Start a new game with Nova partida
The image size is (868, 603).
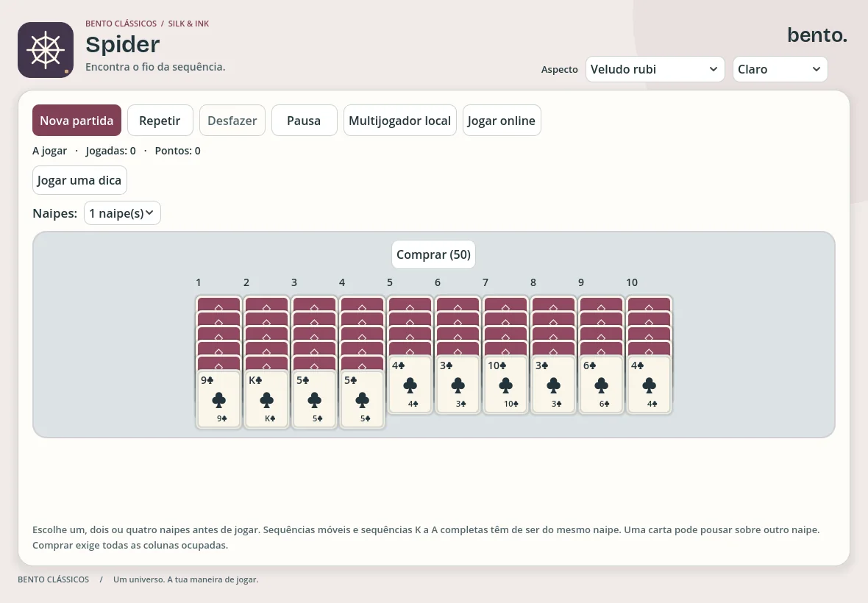coord(77,120)
